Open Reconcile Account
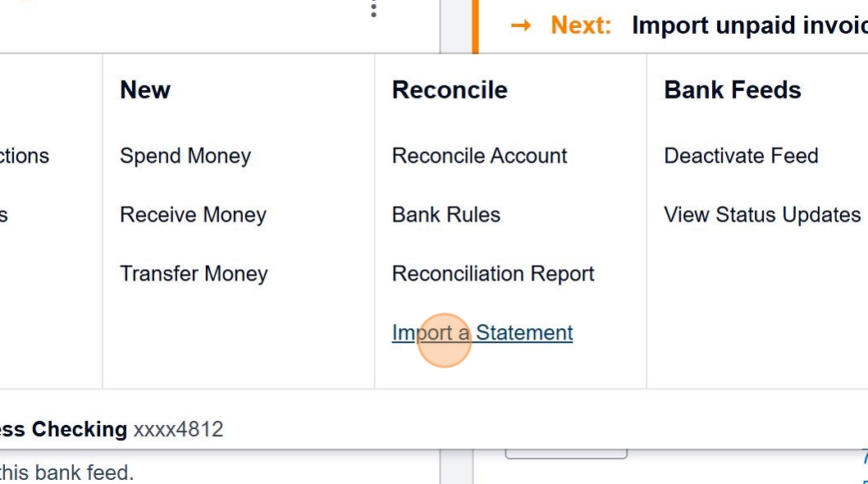Image resolution: width=868 pixels, height=484 pixels. pos(479,156)
